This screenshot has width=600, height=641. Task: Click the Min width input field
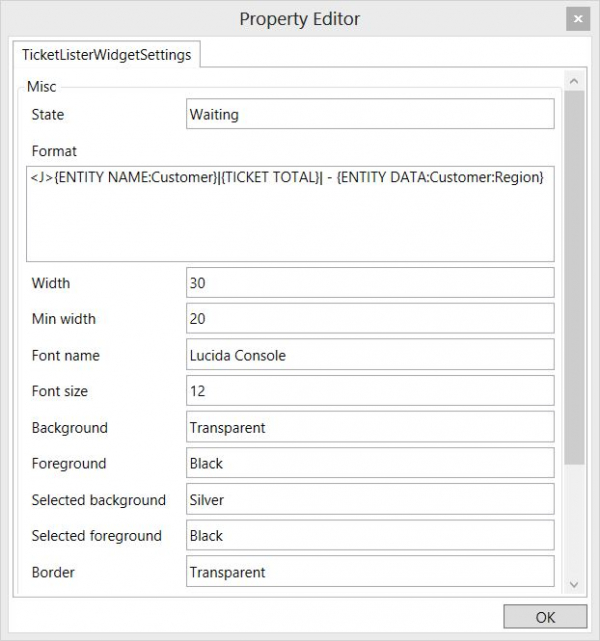click(x=370, y=319)
